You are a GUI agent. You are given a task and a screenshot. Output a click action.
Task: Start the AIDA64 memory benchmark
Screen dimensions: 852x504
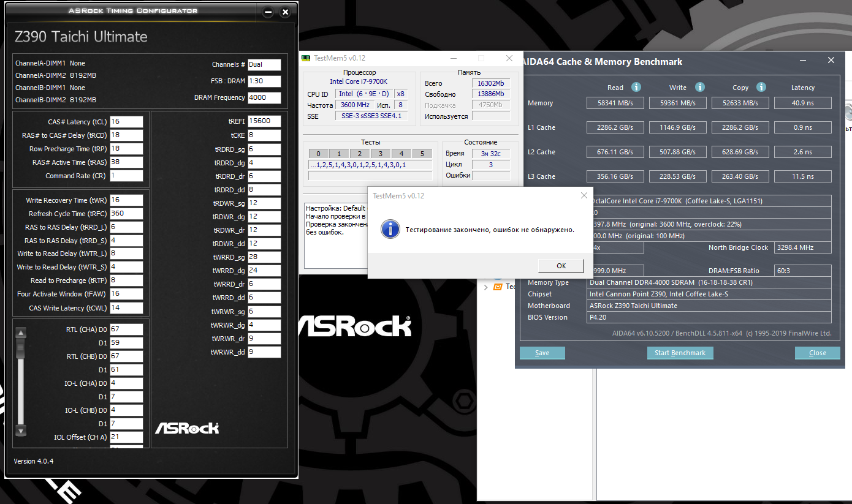coord(680,353)
